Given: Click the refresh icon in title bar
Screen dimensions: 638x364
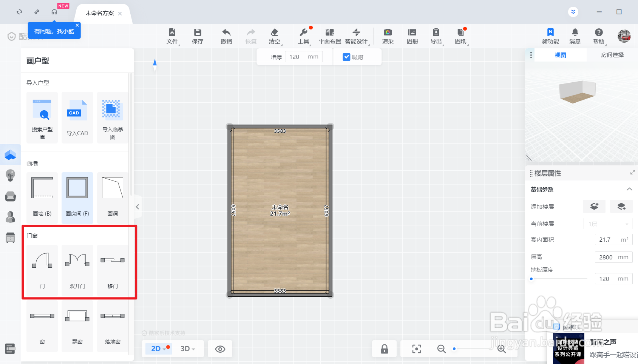Looking at the screenshot, I should (19, 12).
